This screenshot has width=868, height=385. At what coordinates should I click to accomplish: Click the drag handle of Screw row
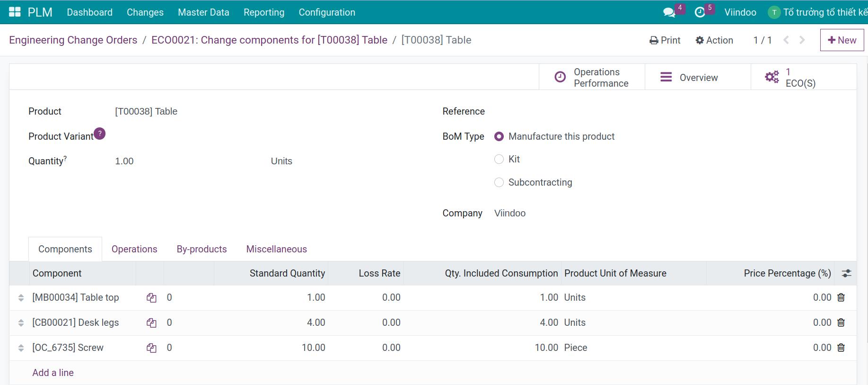[21, 348]
